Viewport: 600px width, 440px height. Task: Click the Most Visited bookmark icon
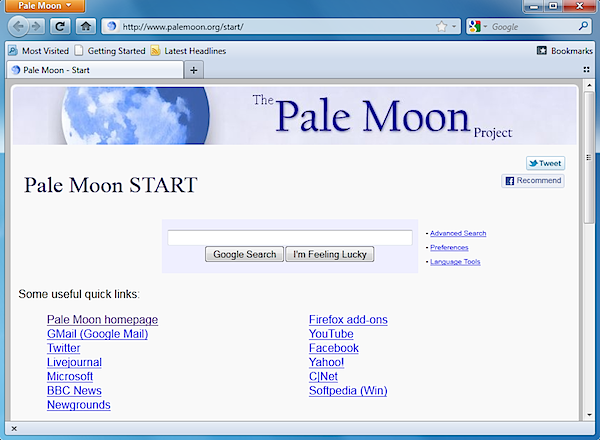click(x=13, y=51)
